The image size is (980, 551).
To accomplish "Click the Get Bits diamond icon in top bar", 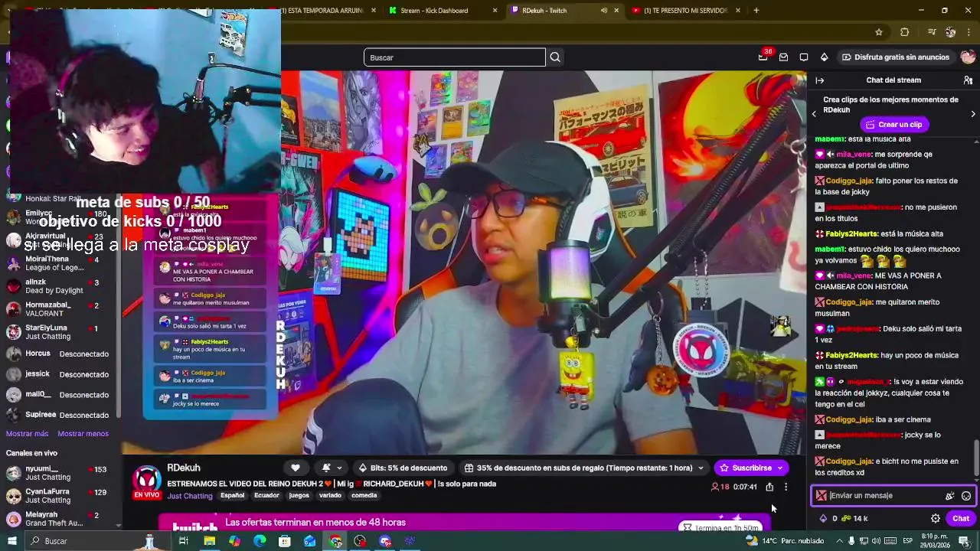I will [824, 57].
